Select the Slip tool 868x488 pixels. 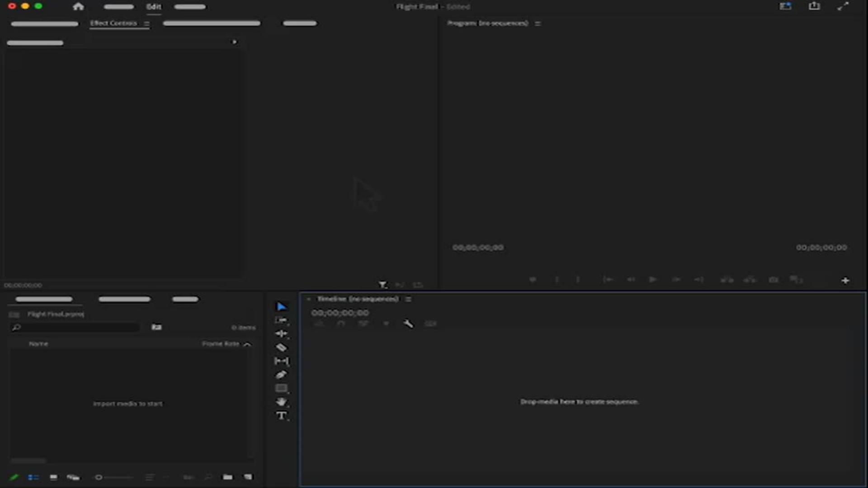[x=281, y=361]
